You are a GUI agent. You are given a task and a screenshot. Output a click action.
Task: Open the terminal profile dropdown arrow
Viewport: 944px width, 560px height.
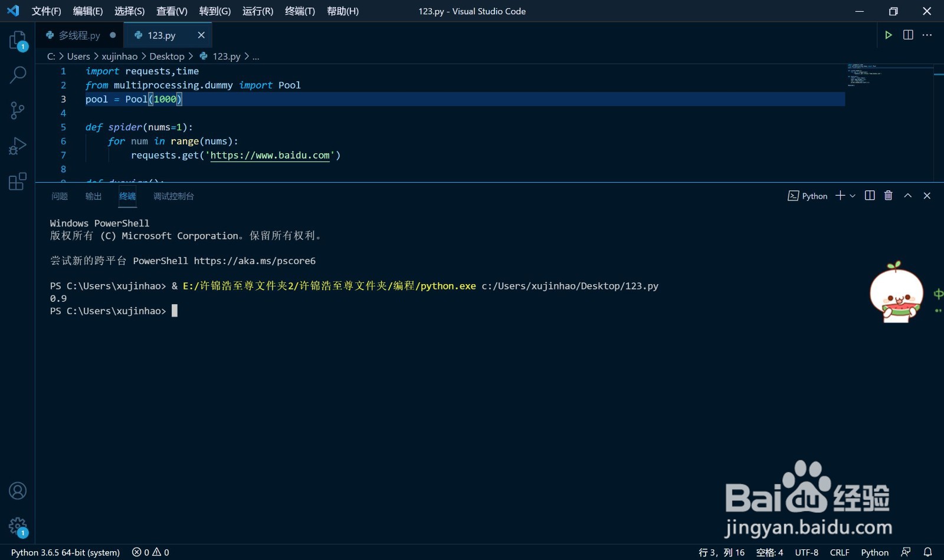coord(852,195)
